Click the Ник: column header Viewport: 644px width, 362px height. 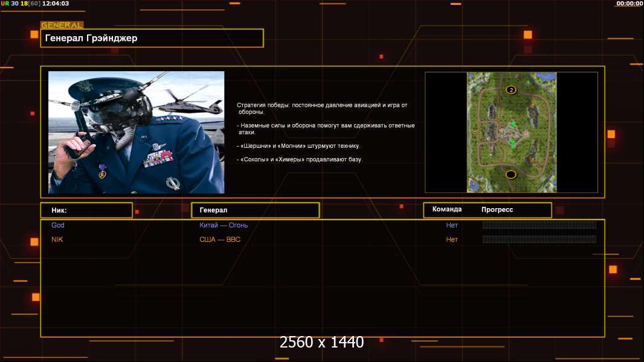(x=86, y=210)
